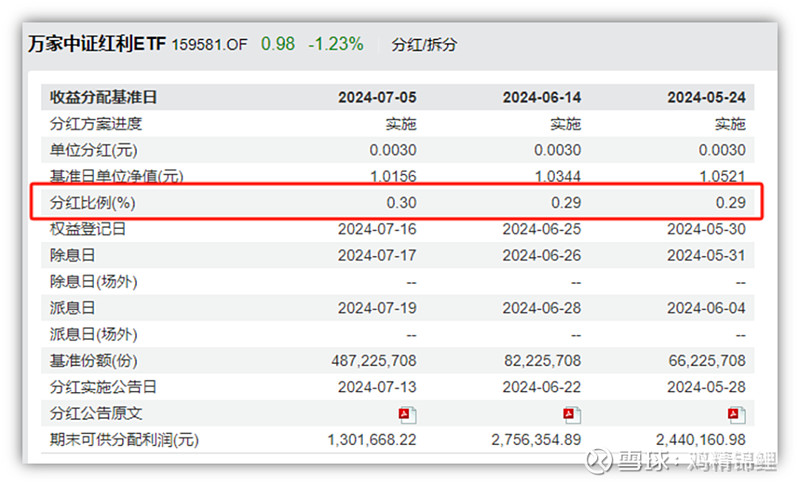Viewport: 800px width, 486px height.
Task: Click share count 66,225,708
Action: (x=707, y=361)
